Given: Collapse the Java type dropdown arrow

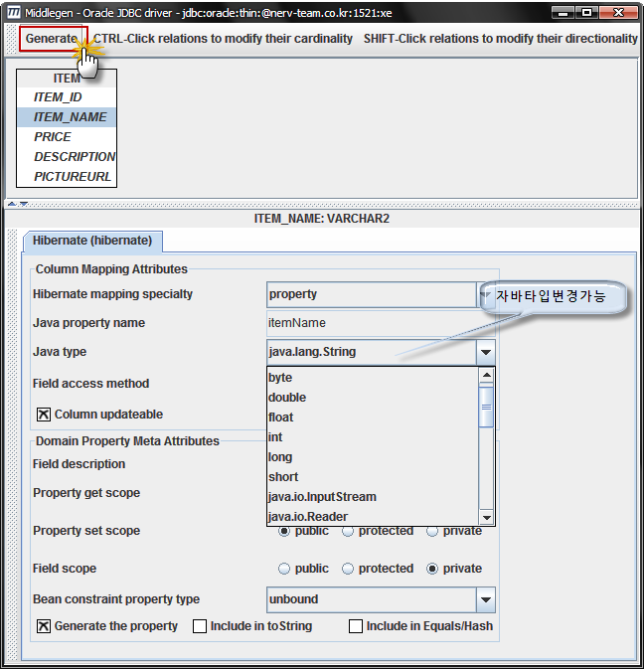Looking at the screenshot, I should point(485,352).
